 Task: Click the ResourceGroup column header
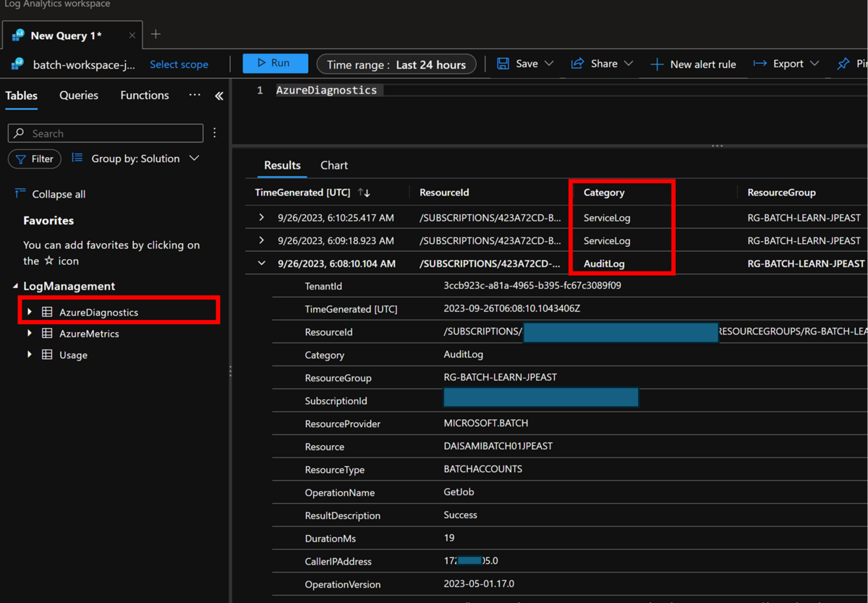[x=781, y=193]
